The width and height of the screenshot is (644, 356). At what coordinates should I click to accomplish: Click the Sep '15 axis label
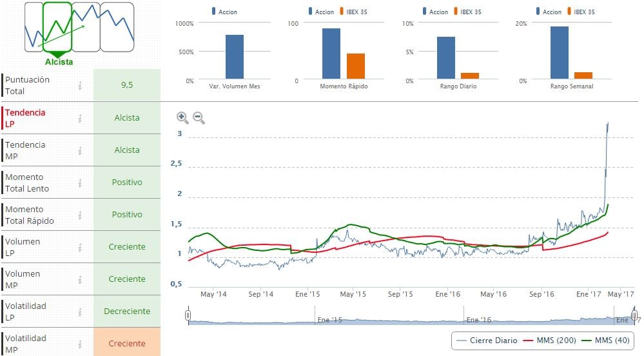pyautogui.click(x=400, y=294)
